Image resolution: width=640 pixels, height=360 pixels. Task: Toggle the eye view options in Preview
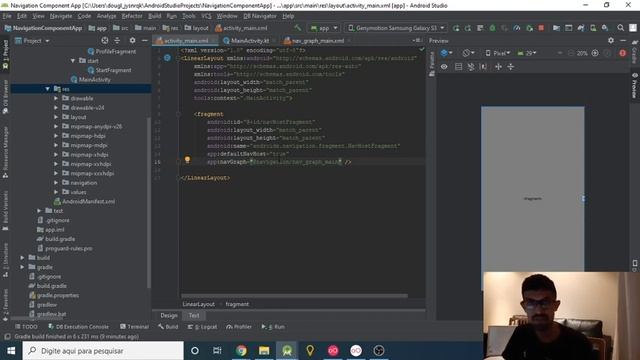444,67
